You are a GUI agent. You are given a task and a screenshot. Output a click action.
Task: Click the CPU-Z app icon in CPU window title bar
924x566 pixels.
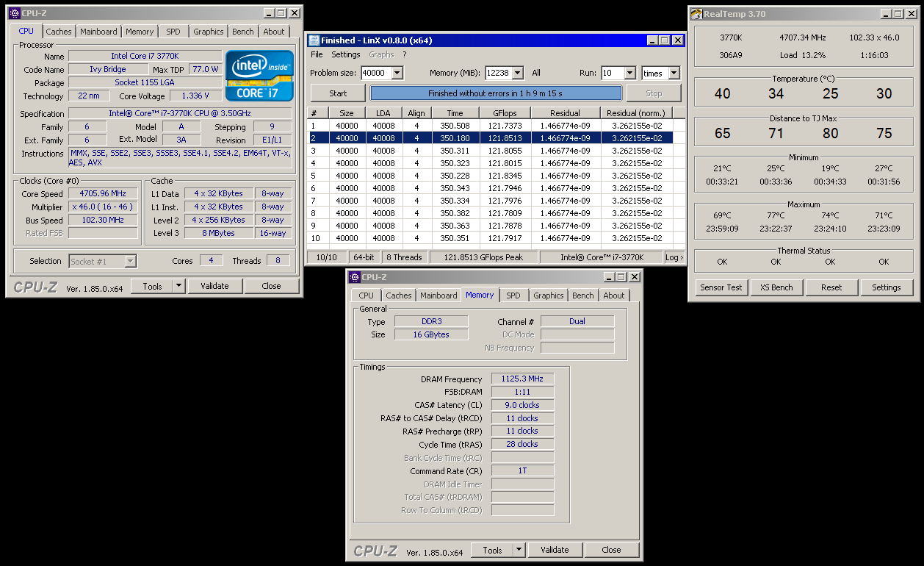(x=15, y=13)
